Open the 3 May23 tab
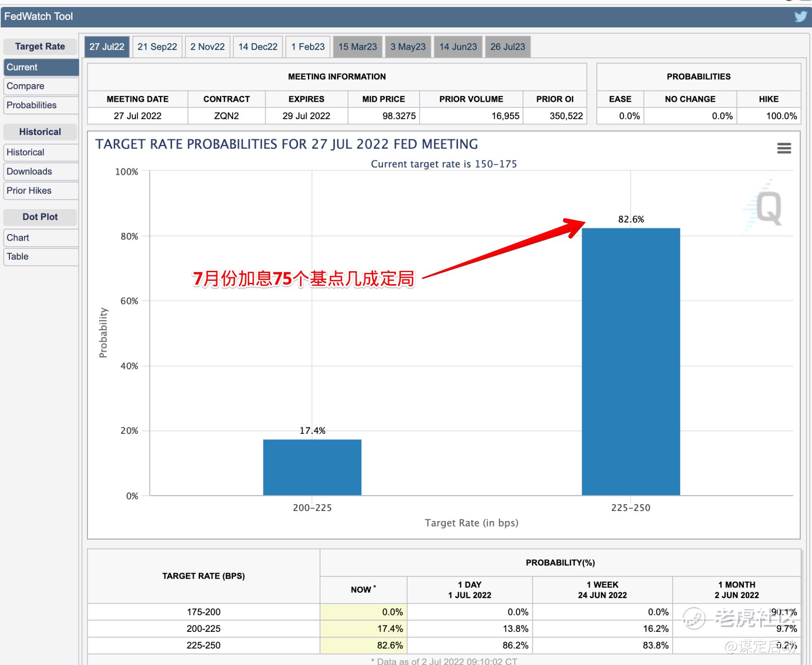Screen dimensions: 812x665 pyautogui.click(x=408, y=47)
